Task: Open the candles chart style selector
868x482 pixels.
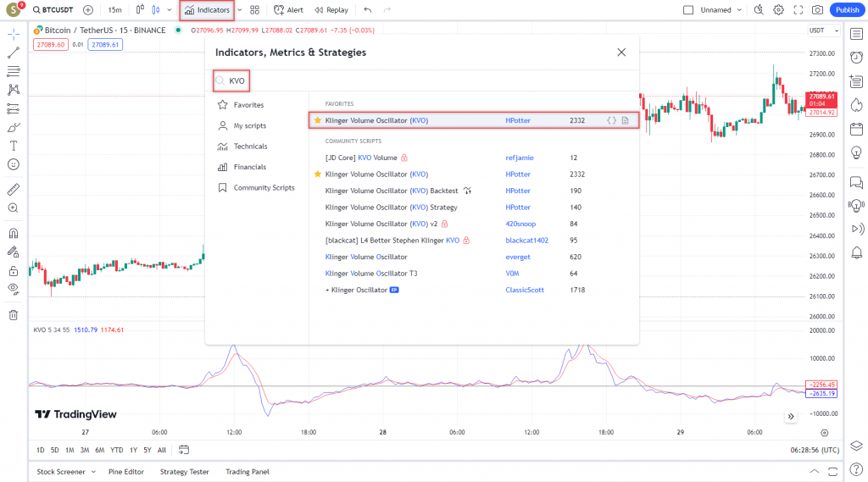Action: tap(156, 10)
